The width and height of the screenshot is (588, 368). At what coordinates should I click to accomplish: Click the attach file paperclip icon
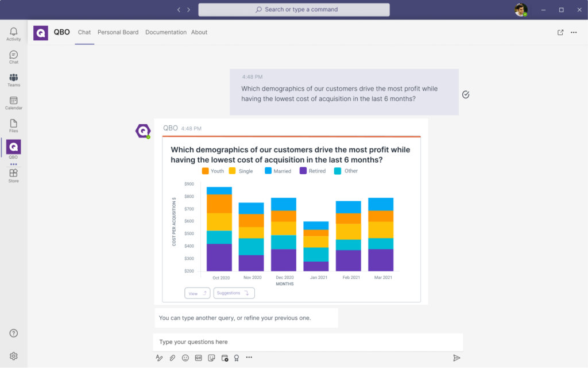pyautogui.click(x=172, y=358)
